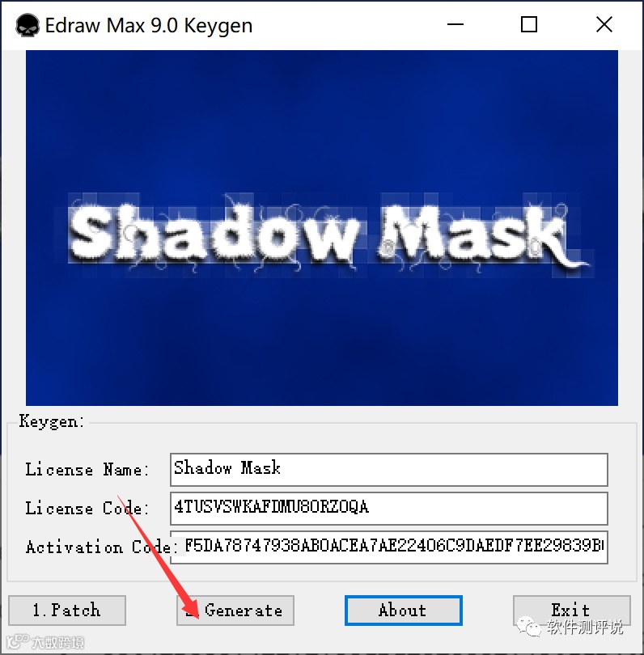Click the Generate button
Viewport: 644px width, 655px height.
click(x=235, y=611)
